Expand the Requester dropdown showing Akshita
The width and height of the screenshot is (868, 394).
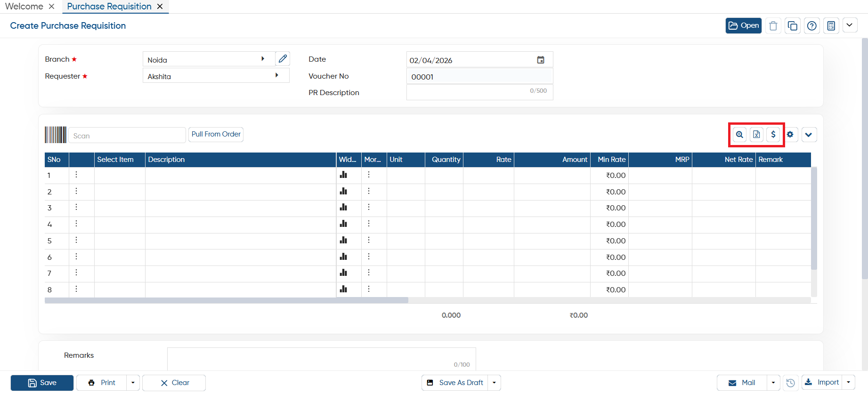click(277, 75)
